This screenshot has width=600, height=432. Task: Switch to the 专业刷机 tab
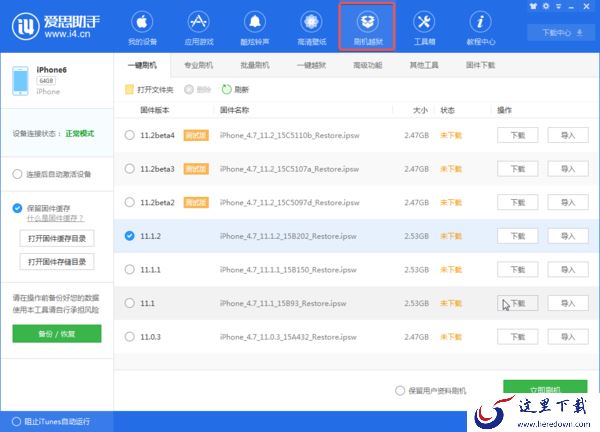click(x=199, y=65)
